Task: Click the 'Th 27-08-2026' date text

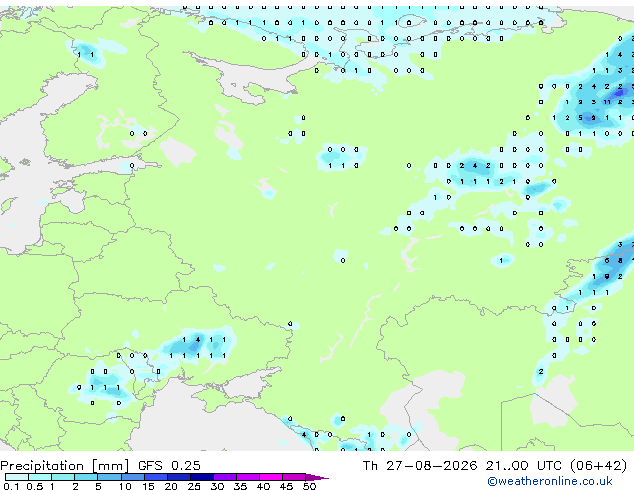Action: pyautogui.click(x=420, y=465)
